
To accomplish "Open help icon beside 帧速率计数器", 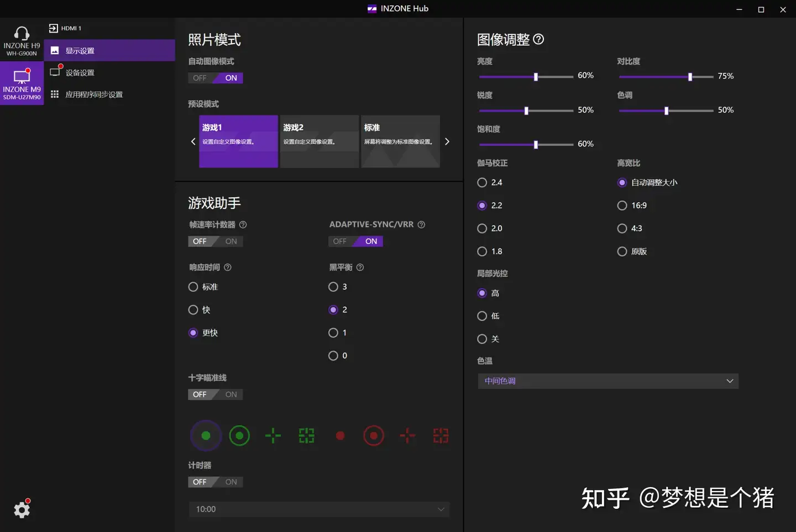I will [x=243, y=225].
